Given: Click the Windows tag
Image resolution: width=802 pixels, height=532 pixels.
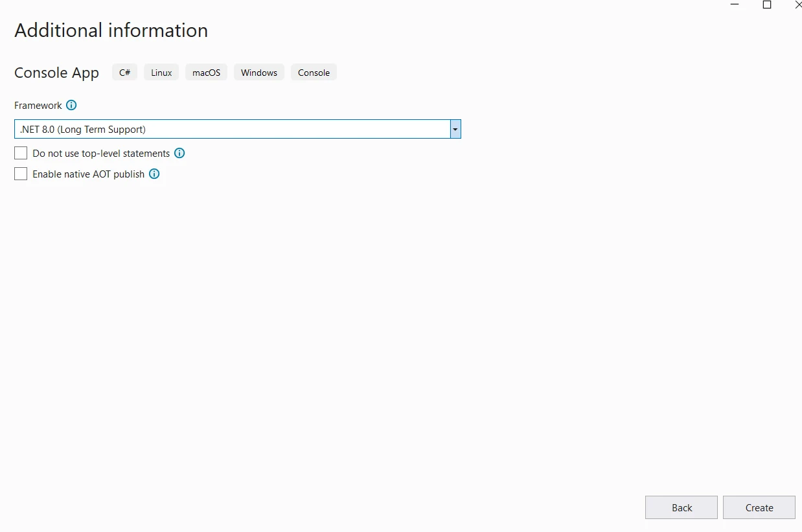Looking at the screenshot, I should coord(259,73).
